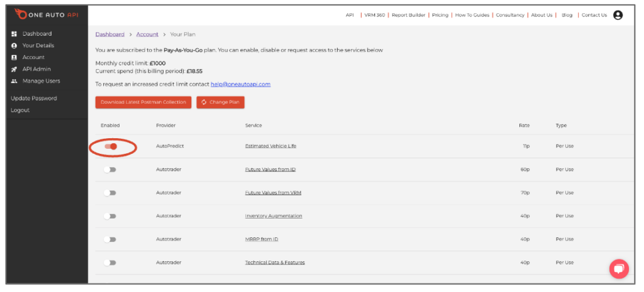Image resolution: width=644 pixels, height=292 pixels.
Task: Click the AutoPredict provider cell
Action: (x=170, y=146)
